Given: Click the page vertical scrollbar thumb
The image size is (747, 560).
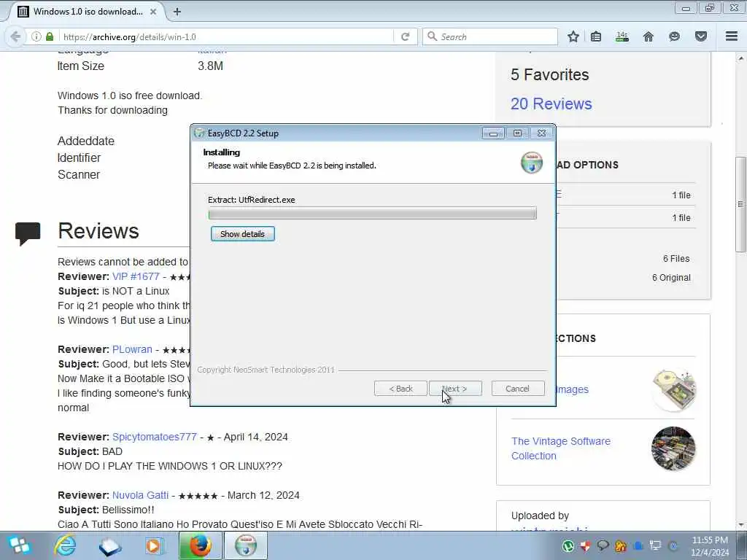Looking at the screenshot, I should pos(740,204).
